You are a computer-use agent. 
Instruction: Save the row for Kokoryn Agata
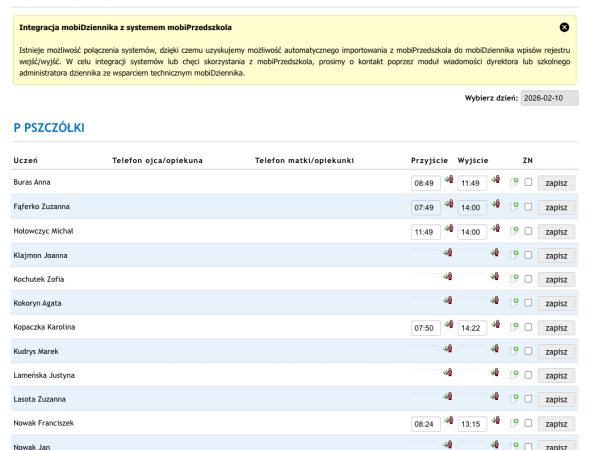click(x=556, y=303)
